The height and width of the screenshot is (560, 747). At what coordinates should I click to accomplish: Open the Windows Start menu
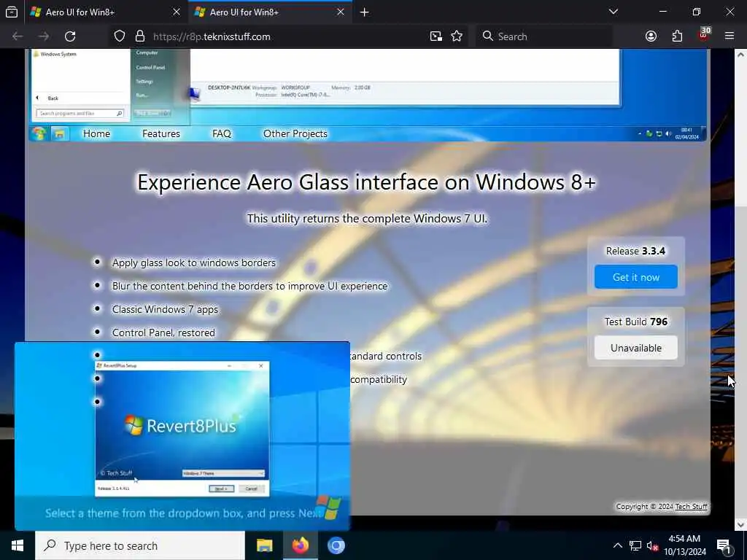tap(18, 545)
